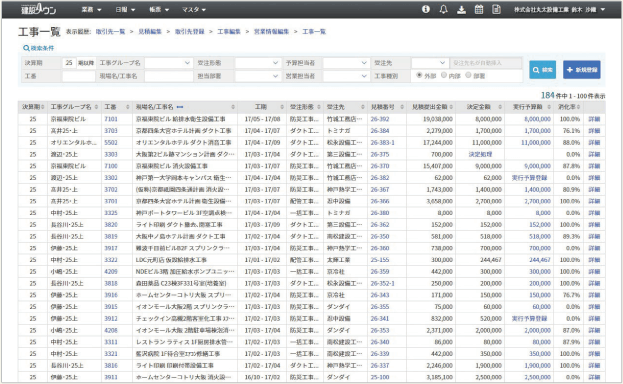Screen dimensions: 623x384
Task: Open 工番 link 4209
Action: (x=111, y=272)
